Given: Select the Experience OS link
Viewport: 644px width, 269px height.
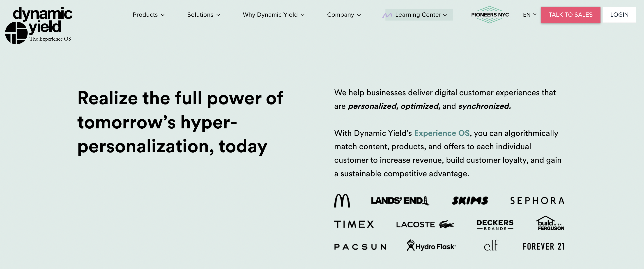Looking at the screenshot, I should click(442, 132).
